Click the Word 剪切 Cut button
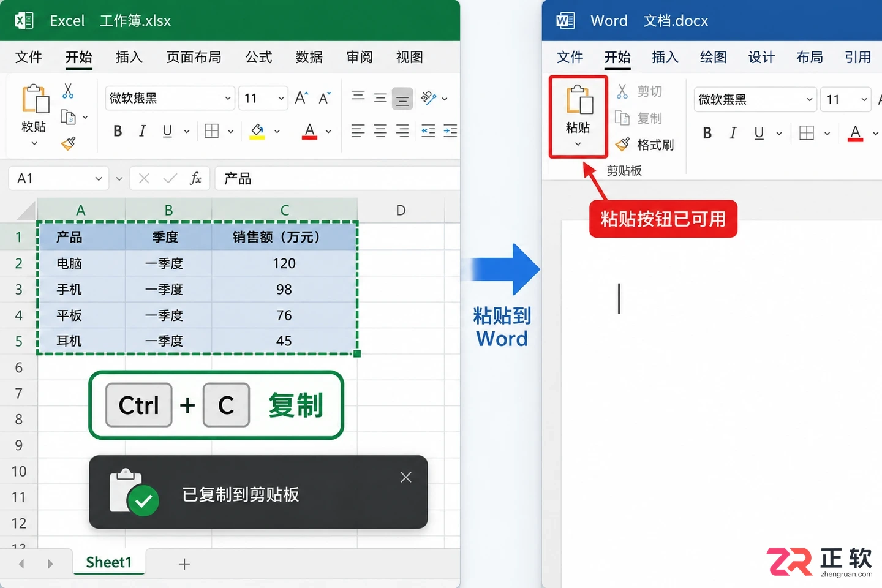Image resolution: width=882 pixels, height=588 pixels. point(639,91)
